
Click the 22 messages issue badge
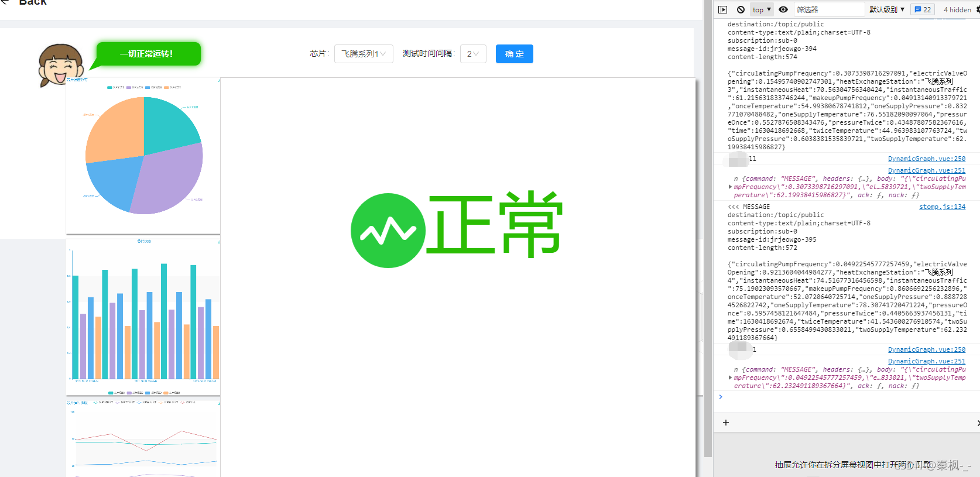pos(923,9)
